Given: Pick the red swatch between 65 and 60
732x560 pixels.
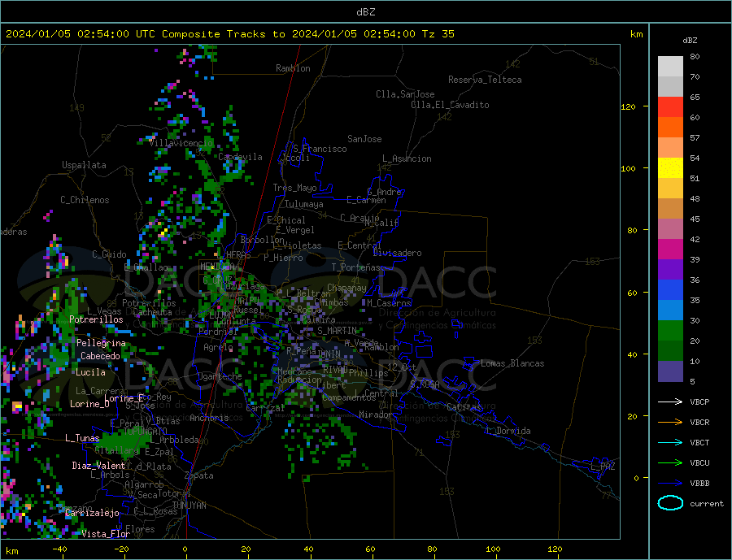Looking at the screenshot, I should point(670,106).
